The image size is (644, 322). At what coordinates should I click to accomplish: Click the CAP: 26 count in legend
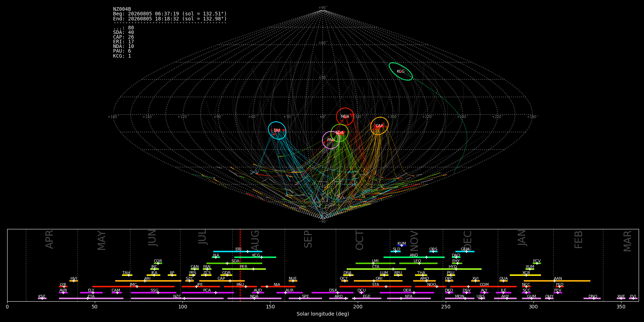(123, 37)
